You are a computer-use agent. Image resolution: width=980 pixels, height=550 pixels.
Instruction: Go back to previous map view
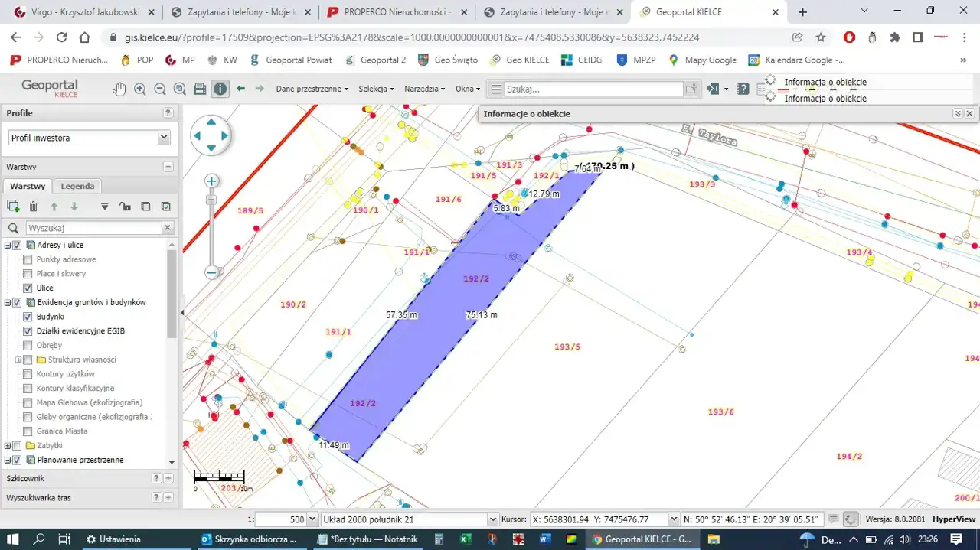click(240, 89)
